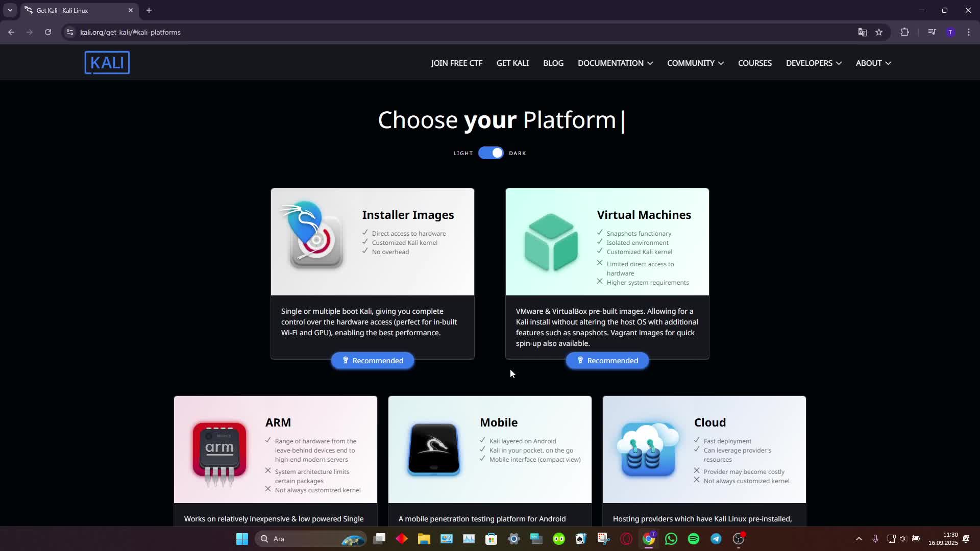980x551 pixels.
Task: Click the Kali logo in header
Action: pyautogui.click(x=107, y=63)
